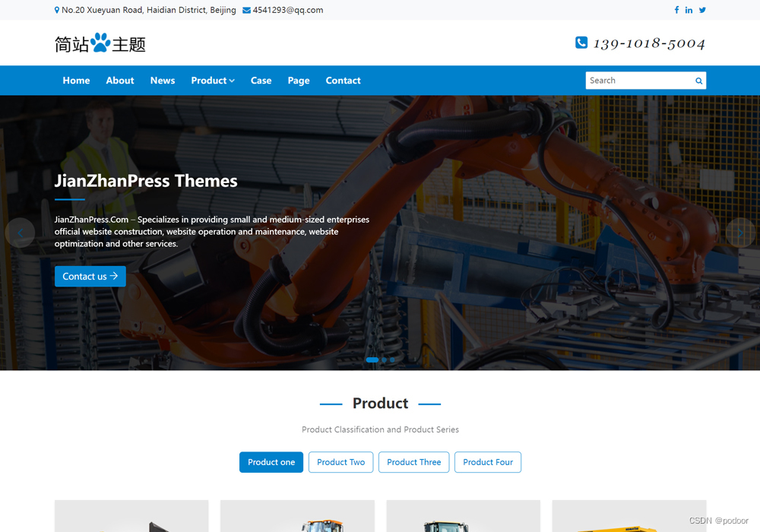This screenshot has height=532, width=760.
Task: Open the LinkedIn social icon
Action: [689, 10]
